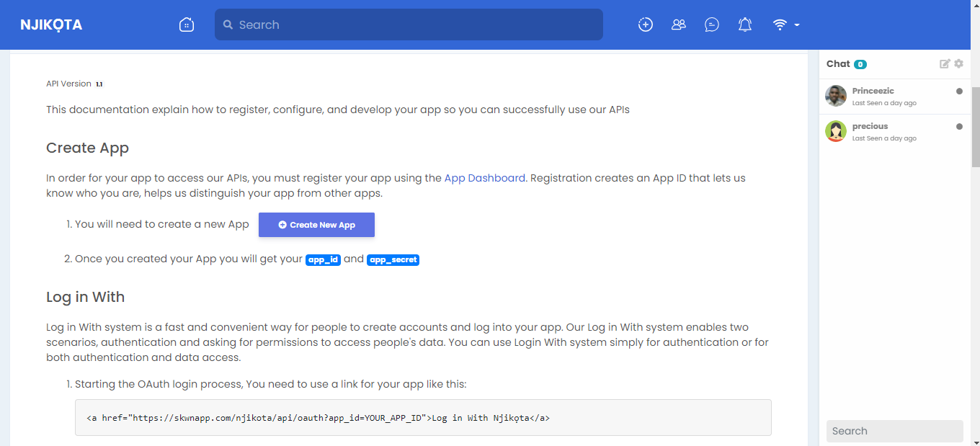980x446 pixels.
Task: Follow the App Dashboard link
Action: [485, 178]
